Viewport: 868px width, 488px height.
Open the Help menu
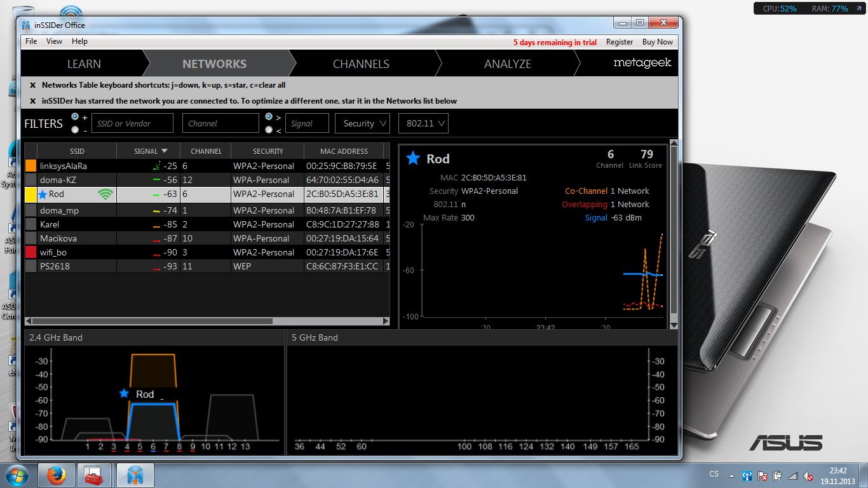click(79, 41)
